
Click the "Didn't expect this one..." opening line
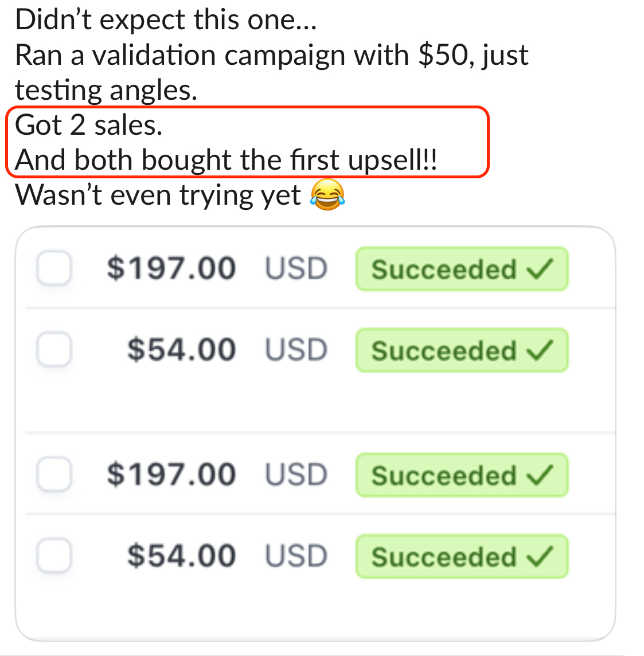(166, 20)
